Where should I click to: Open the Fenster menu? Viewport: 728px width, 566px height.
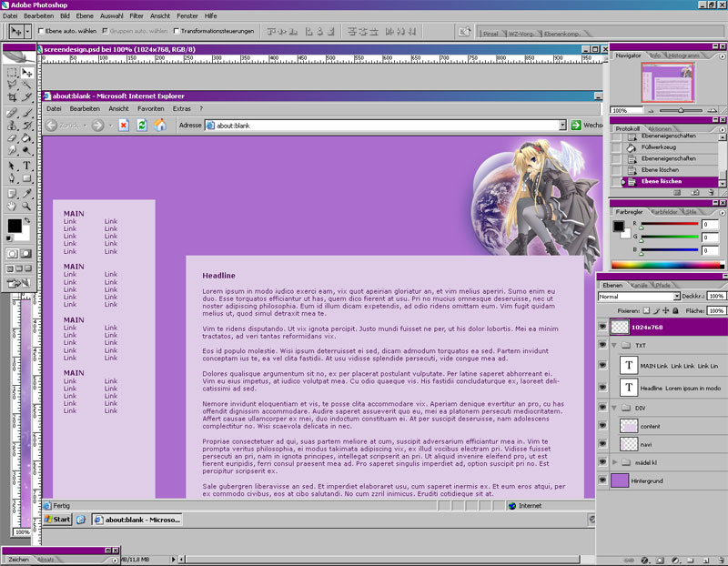coord(187,15)
